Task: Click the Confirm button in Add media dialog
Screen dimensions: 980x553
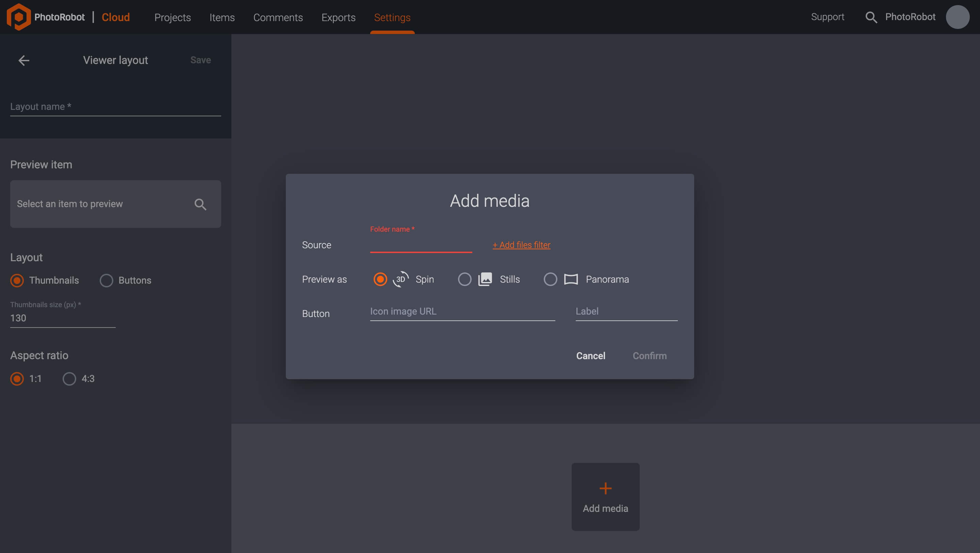Action: [x=649, y=356]
